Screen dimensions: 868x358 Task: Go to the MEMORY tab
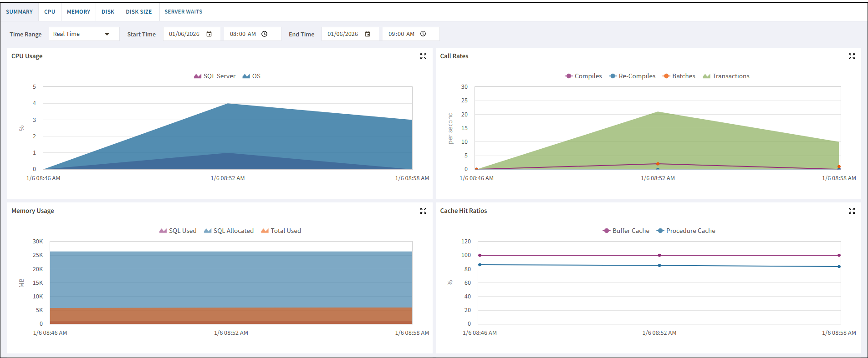coord(78,12)
